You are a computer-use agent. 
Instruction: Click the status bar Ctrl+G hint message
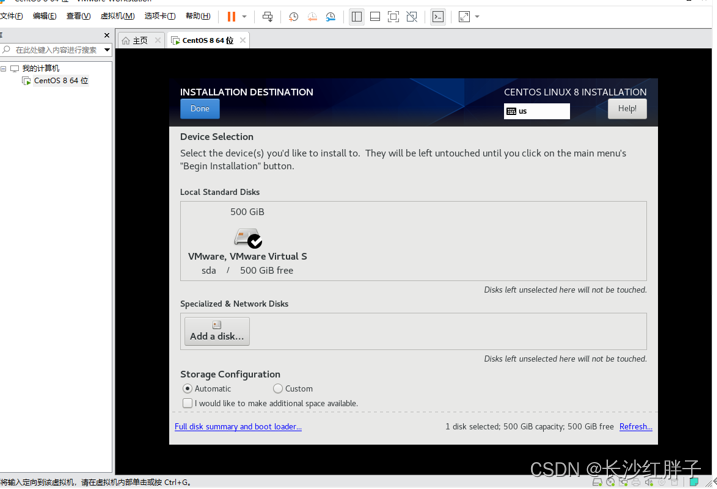tap(95, 483)
